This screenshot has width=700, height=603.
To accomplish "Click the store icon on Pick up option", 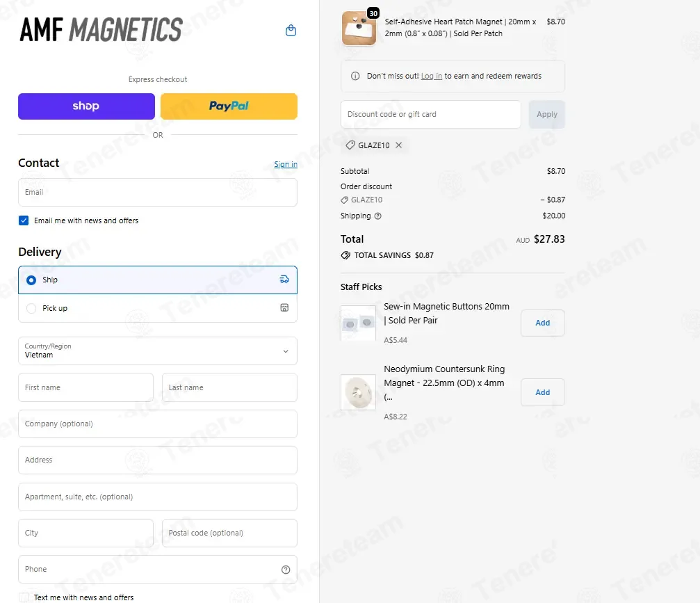I will pyautogui.click(x=284, y=307).
